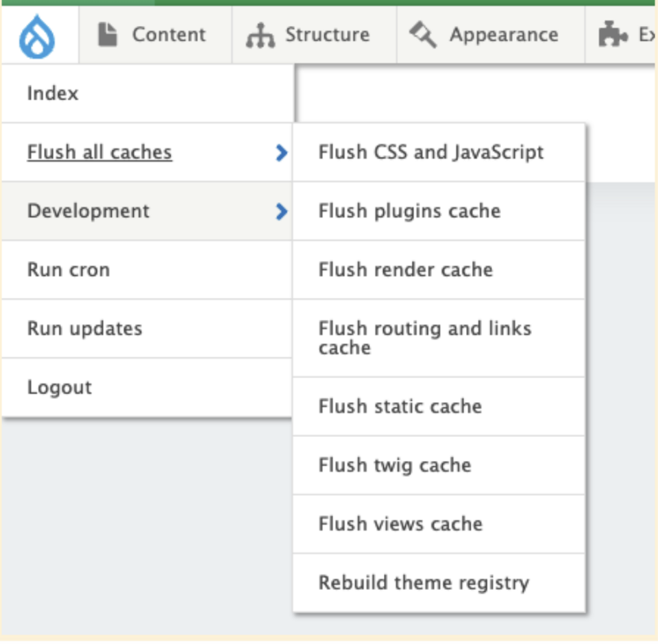658x644 pixels.
Task: Select the Content page icon
Action: [107, 34]
